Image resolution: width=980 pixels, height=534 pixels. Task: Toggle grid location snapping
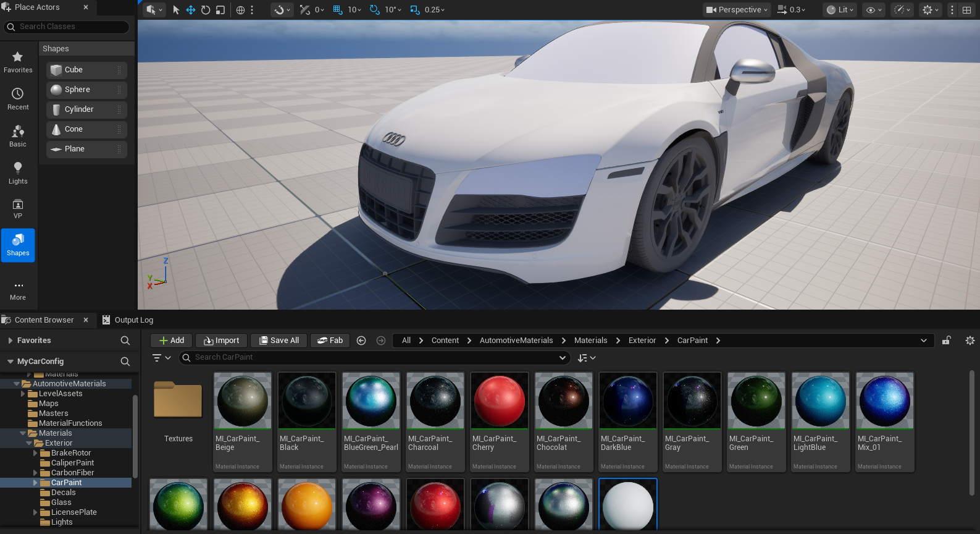[x=338, y=10]
